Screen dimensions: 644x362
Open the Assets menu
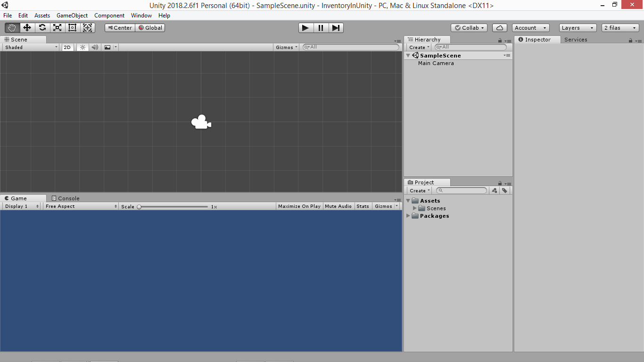click(42, 16)
